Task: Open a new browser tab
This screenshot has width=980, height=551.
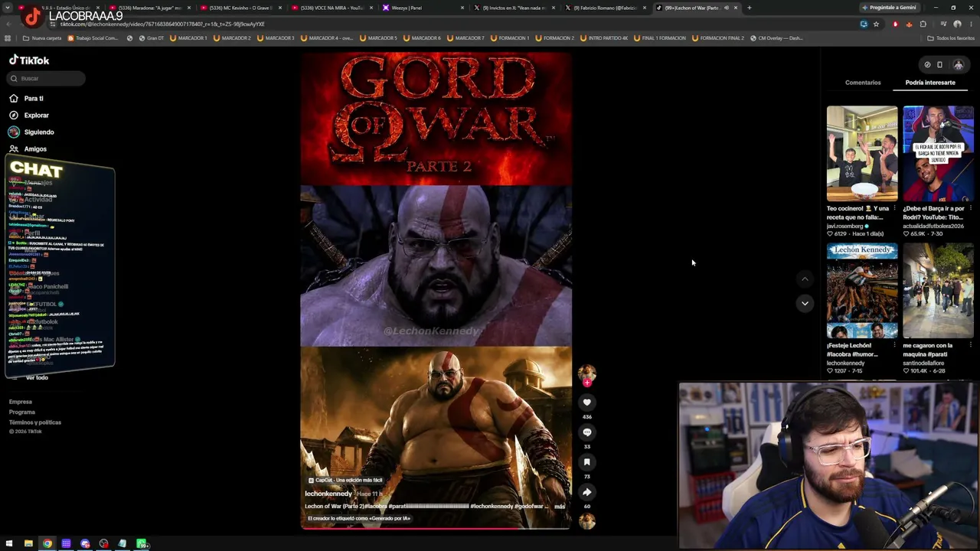Action: pos(749,8)
